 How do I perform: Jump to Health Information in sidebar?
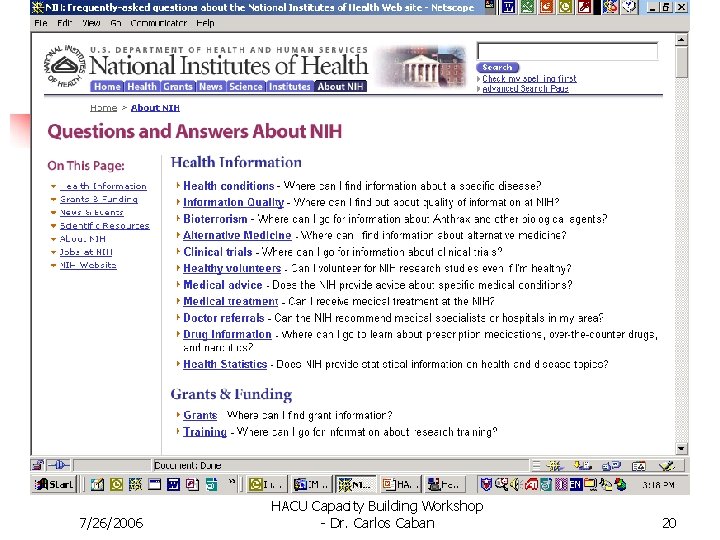pos(103,186)
